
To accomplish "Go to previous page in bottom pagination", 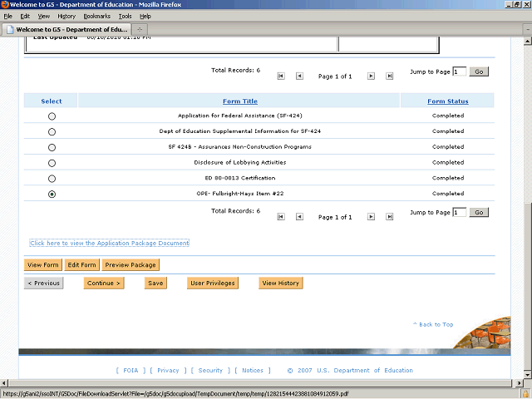I will pyautogui.click(x=299, y=216).
